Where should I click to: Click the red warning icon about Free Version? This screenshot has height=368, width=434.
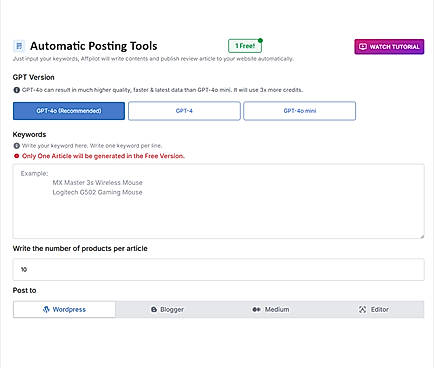(x=16, y=156)
